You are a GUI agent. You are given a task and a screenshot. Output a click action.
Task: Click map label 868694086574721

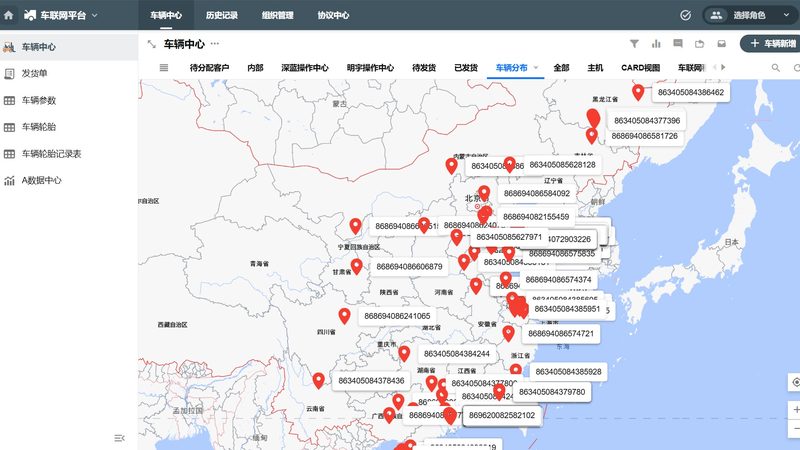pos(561,334)
